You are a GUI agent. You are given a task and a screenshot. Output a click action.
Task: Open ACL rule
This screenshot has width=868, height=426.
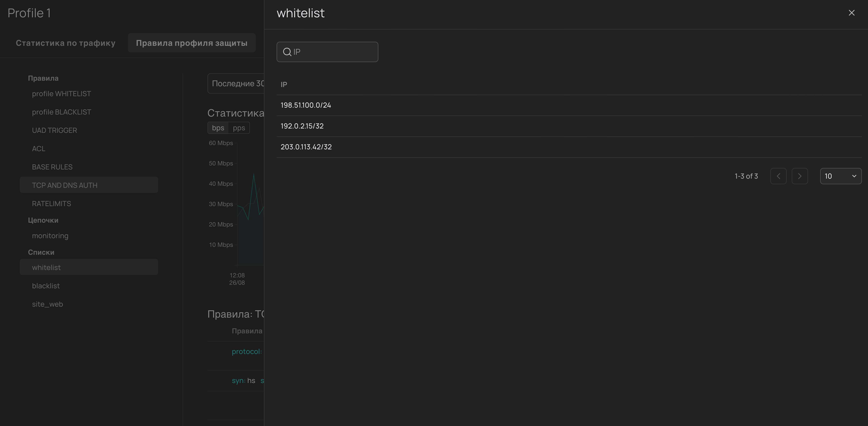click(89, 149)
